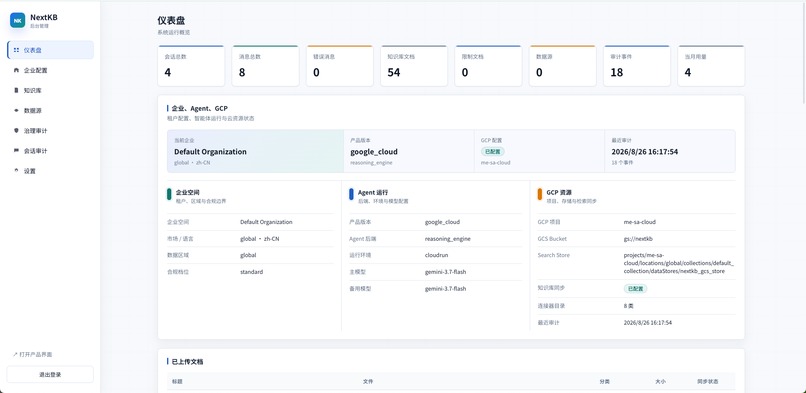The width and height of the screenshot is (806, 393).
Task: Select the 审计事件 card showing 18
Action: point(637,66)
